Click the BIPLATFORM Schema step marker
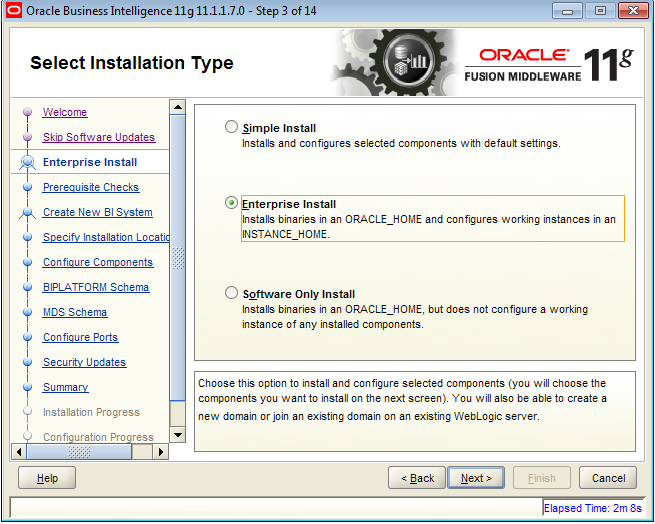Screen dimensions: 655x524 coord(28,287)
